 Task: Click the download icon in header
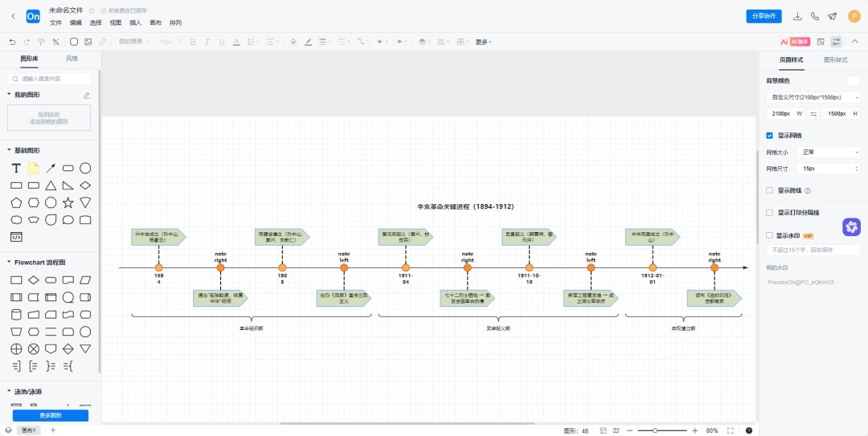click(x=798, y=16)
